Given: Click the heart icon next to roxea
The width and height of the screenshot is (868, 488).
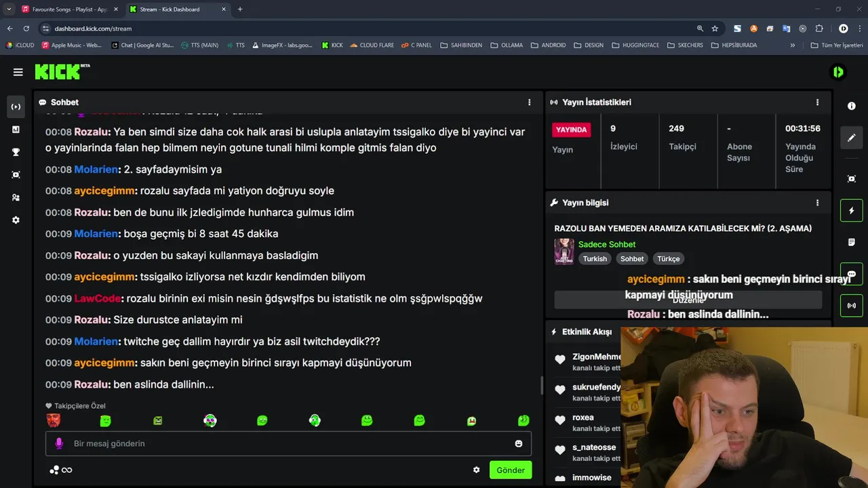Looking at the screenshot, I should (560, 420).
